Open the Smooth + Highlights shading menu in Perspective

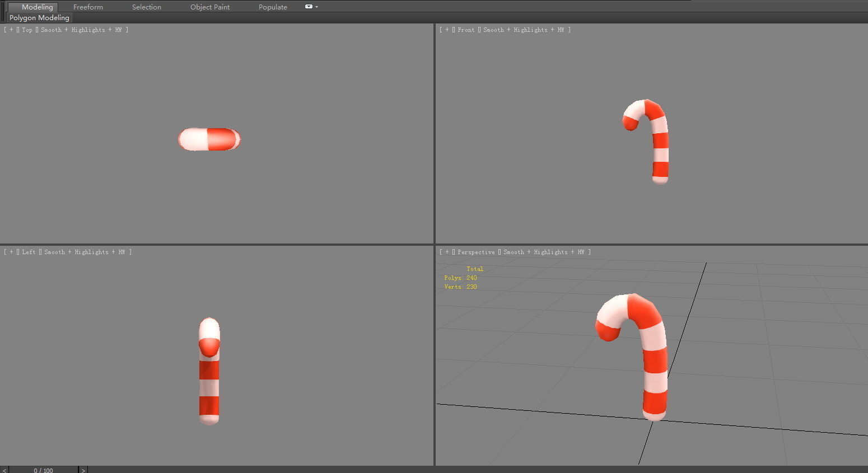pyautogui.click(x=544, y=252)
